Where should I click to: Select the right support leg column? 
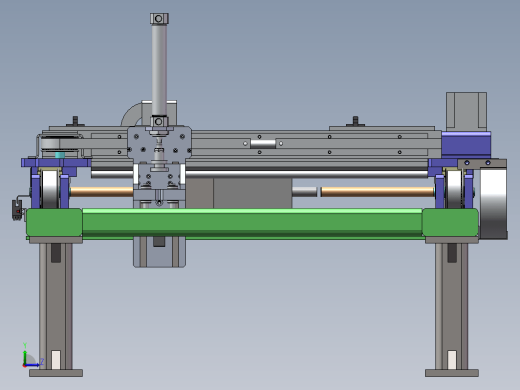(452, 306)
